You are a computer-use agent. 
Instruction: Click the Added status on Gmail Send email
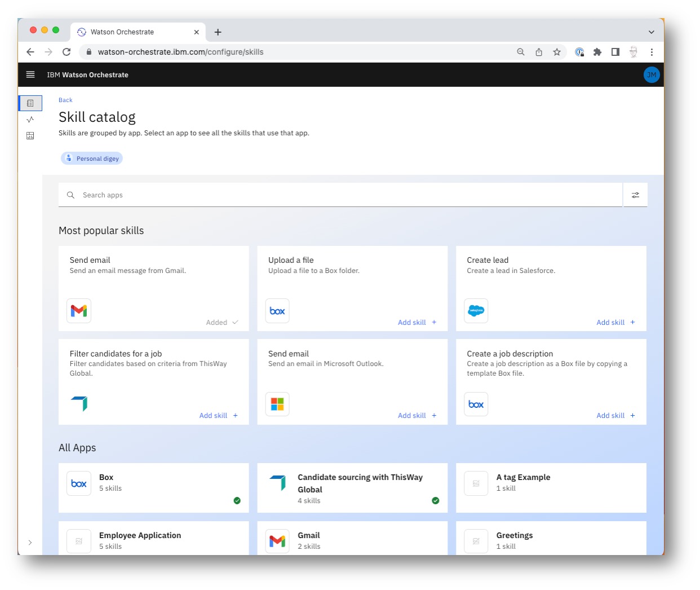(x=222, y=322)
